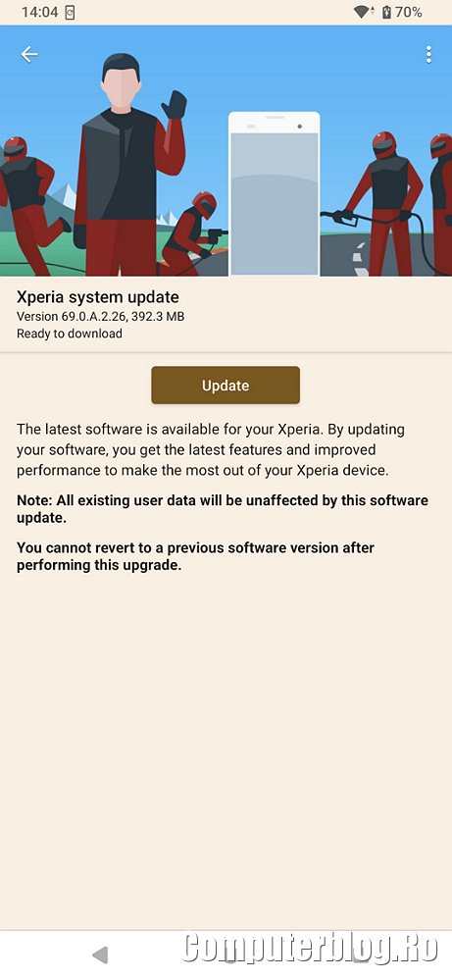
Task: Tap the crew member holding fuel hose
Action: coord(378,203)
